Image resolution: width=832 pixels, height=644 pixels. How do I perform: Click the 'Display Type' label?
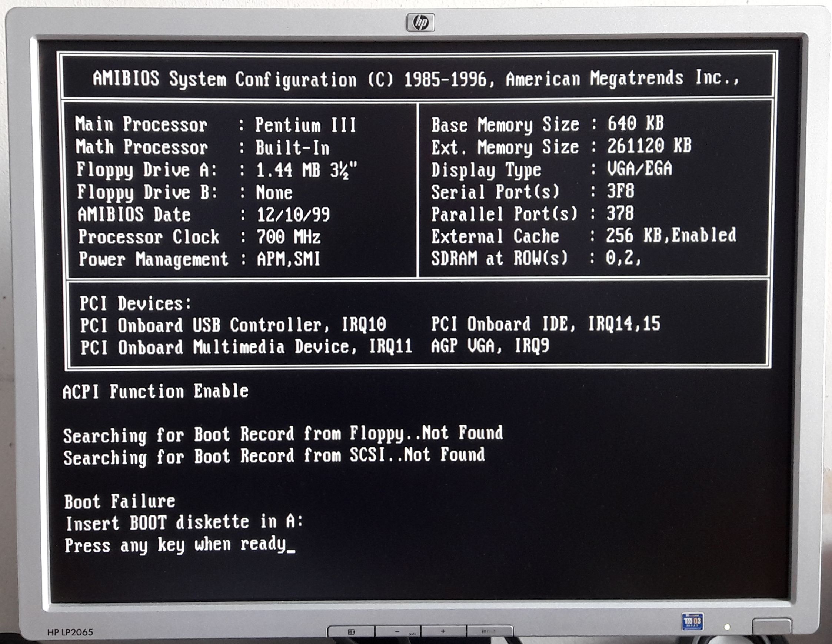click(486, 170)
